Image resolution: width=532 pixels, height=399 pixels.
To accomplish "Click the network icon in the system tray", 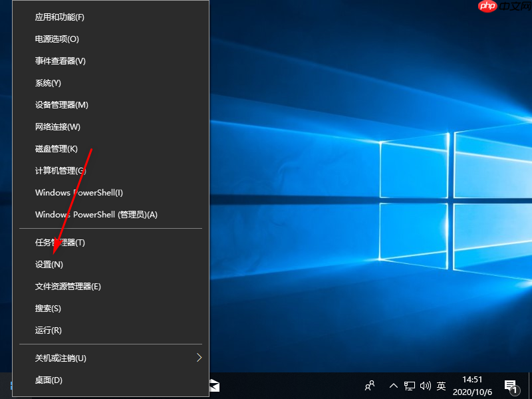I will [x=410, y=386].
